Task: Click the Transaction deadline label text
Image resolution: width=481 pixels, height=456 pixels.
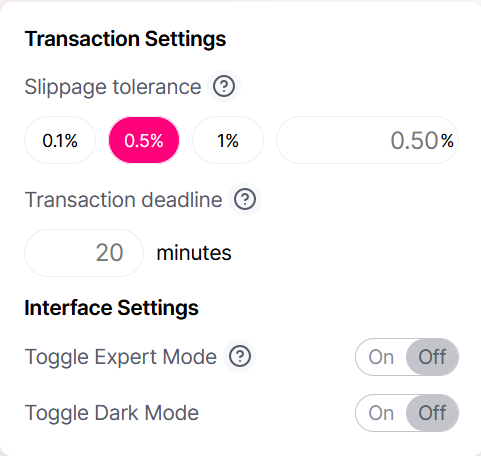Action: (x=123, y=200)
